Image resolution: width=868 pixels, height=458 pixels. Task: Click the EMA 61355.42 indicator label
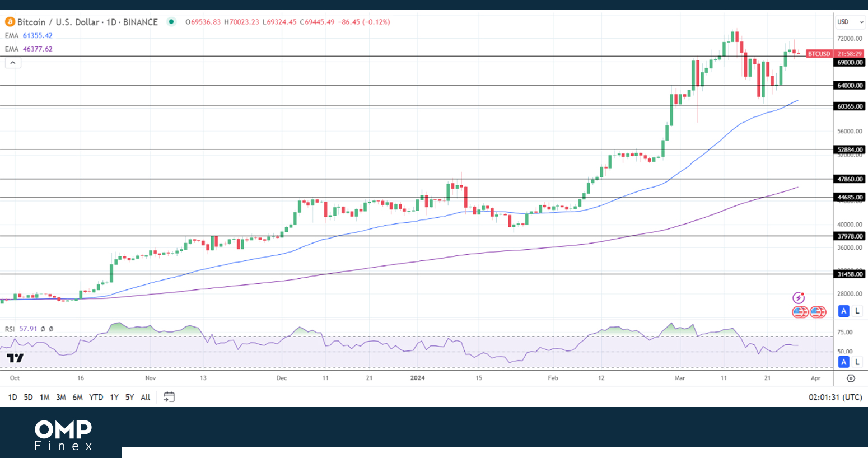click(29, 35)
